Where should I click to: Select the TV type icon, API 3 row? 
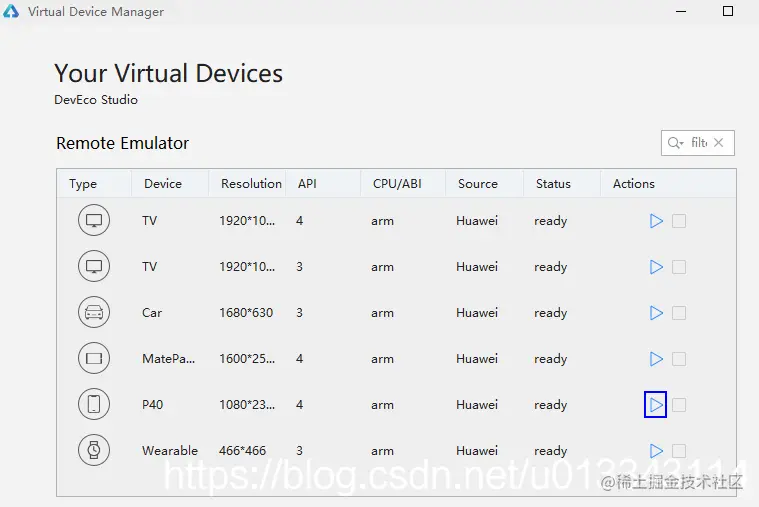point(94,266)
